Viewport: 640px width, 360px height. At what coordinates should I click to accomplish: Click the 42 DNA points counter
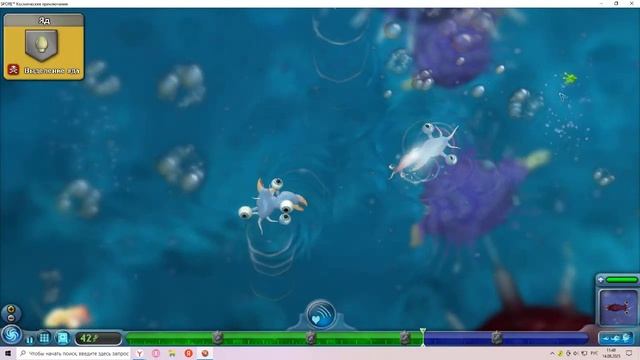pyautogui.click(x=98, y=338)
